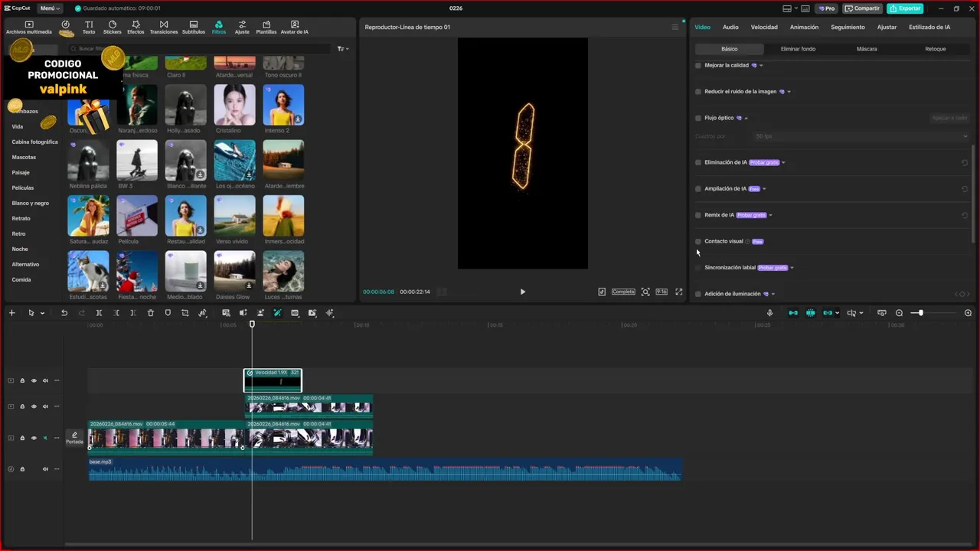Screen dimensions: 980x551
Task: Switch to the Animación tab
Action: point(804,27)
